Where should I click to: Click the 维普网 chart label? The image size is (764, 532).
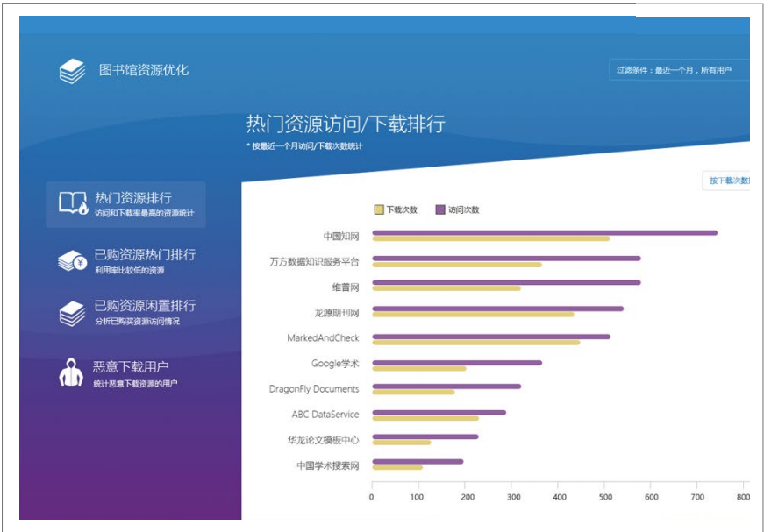click(346, 287)
